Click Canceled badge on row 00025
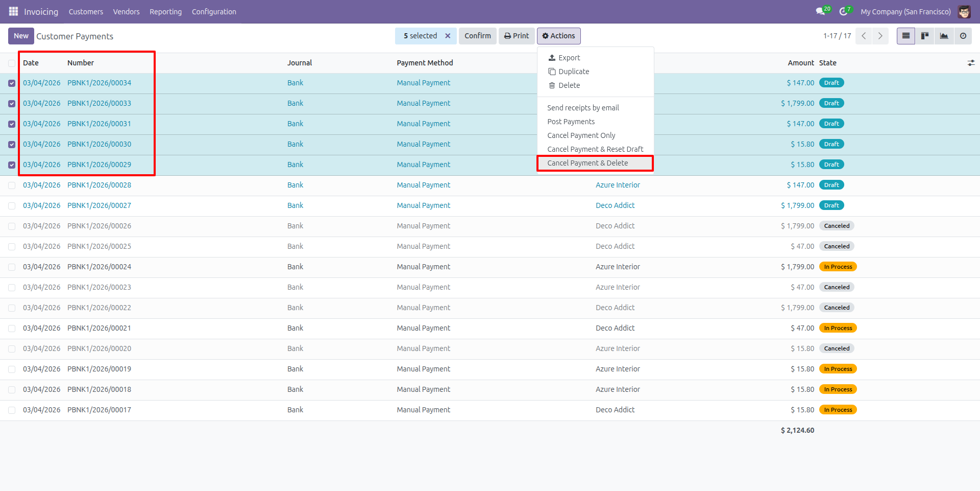This screenshot has width=980, height=491. [x=837, y=246]
